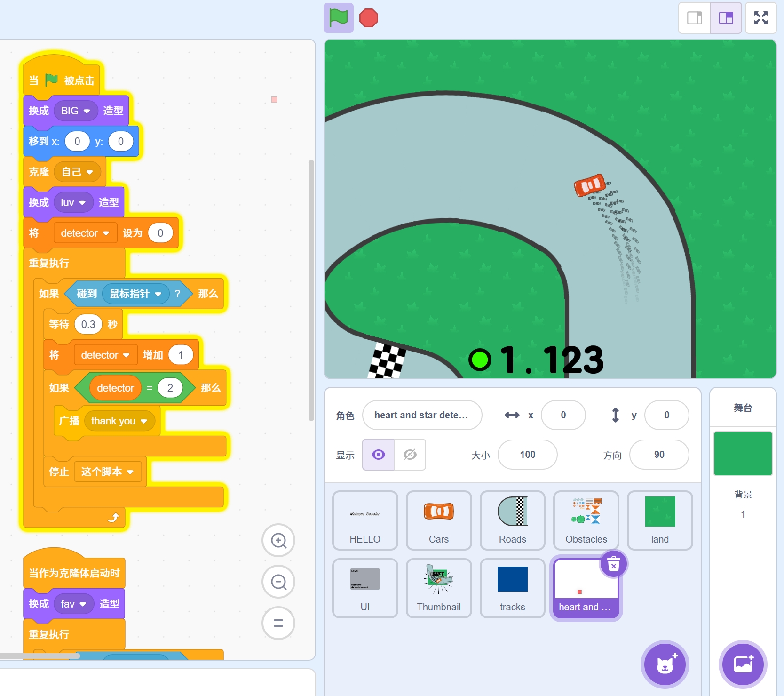Select the green stage backdrop thumbnail
This screenshot has height=696, width=784.
click(x=743, y=454)
